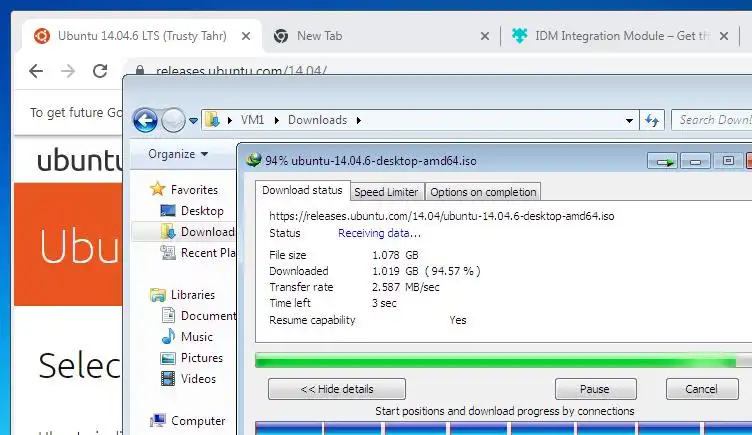752x435 pixels.
Task: Click the green arrow button in IDM's title bar
Action: tap(662, 161)
